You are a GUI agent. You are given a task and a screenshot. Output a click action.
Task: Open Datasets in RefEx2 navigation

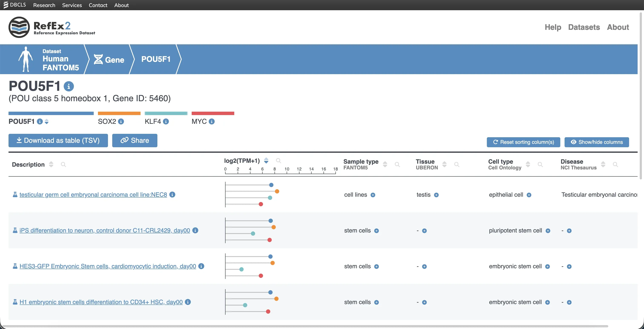click(584, 27)
